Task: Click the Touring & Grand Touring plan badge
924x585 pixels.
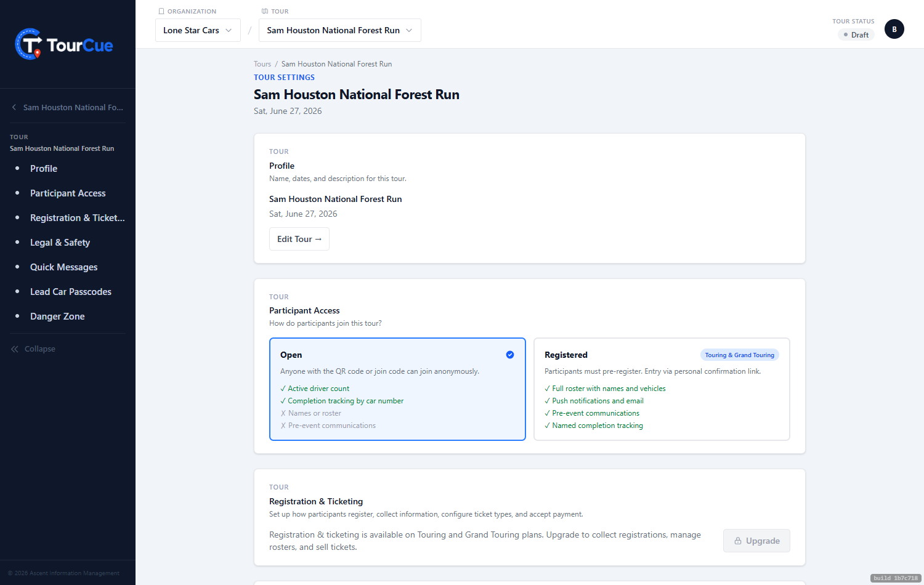Action: coord(740,355)
